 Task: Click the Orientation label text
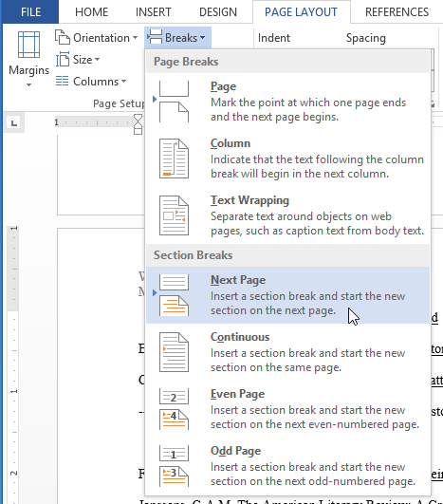pos(102,38)
